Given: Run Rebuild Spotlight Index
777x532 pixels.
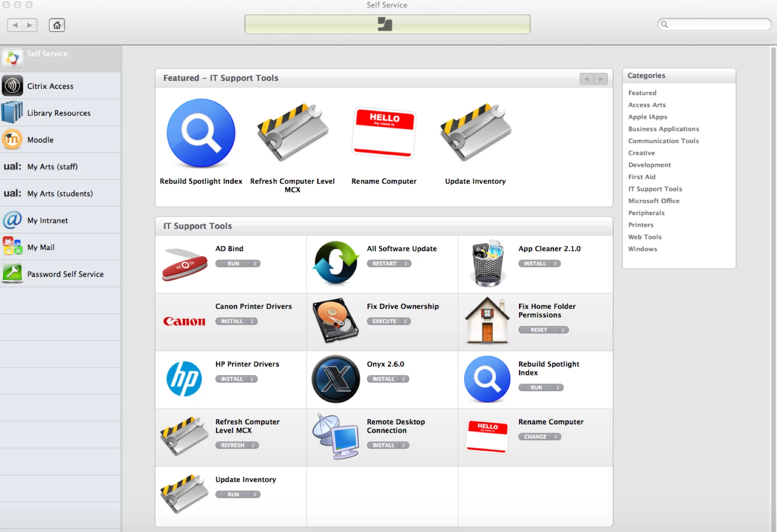Looking at the screenshot, I should pos(537,388).
